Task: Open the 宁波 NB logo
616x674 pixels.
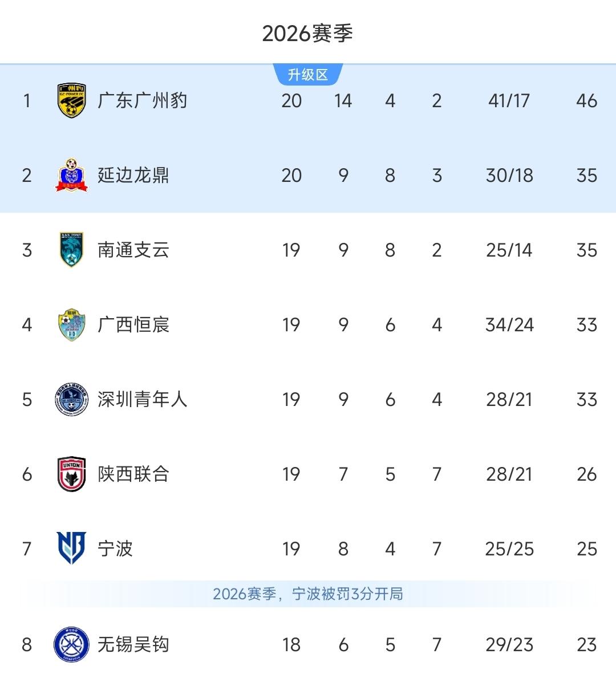Action: point(71,548)
